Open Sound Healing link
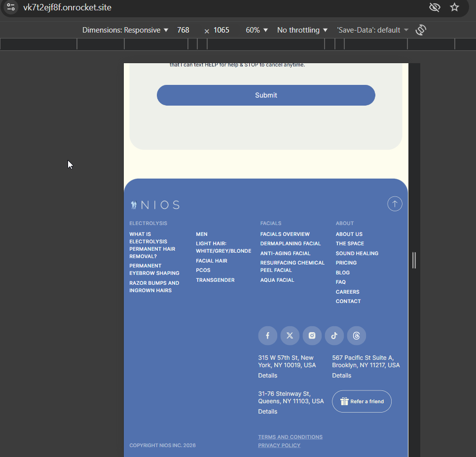476x457 pixels. [x=357, y=253]
